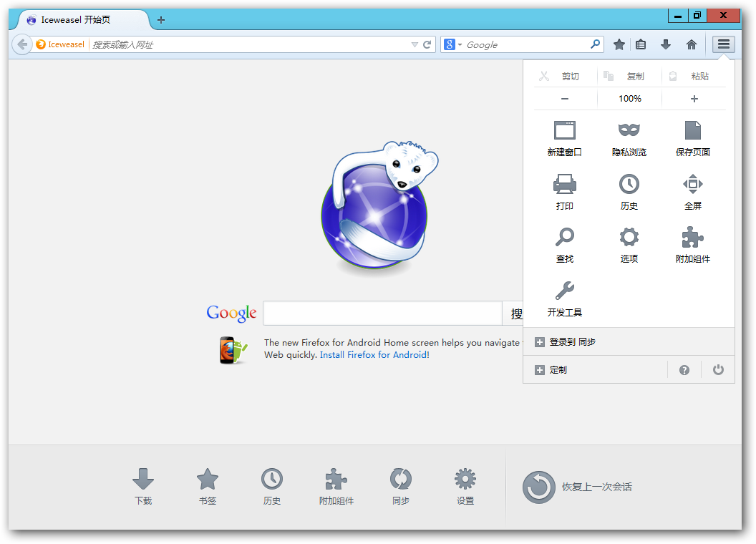The width and height of the screenshot is (756, 544).
Task: Open the Options panel
Action: pos(629,244)
